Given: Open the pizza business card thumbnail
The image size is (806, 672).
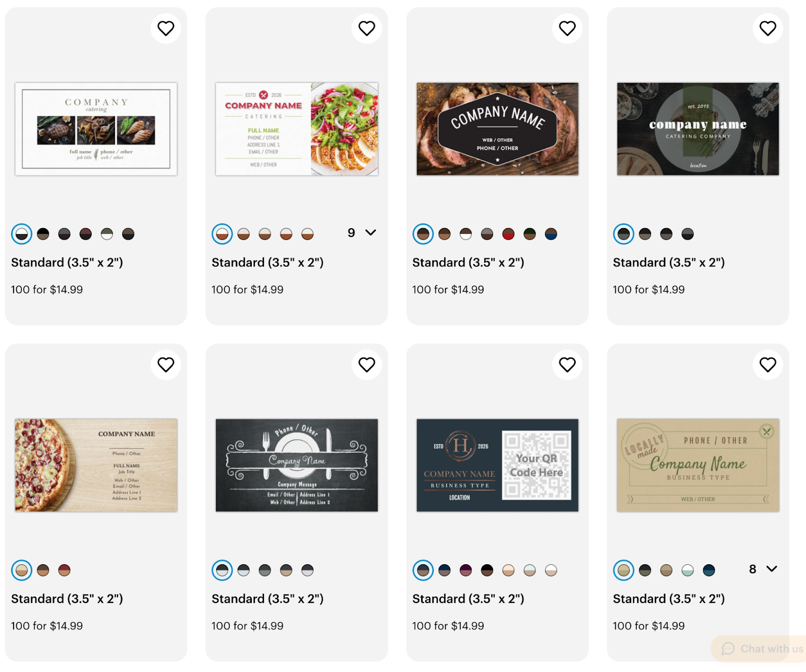Looking at the screenshot, I should click(x=96, y=465).
